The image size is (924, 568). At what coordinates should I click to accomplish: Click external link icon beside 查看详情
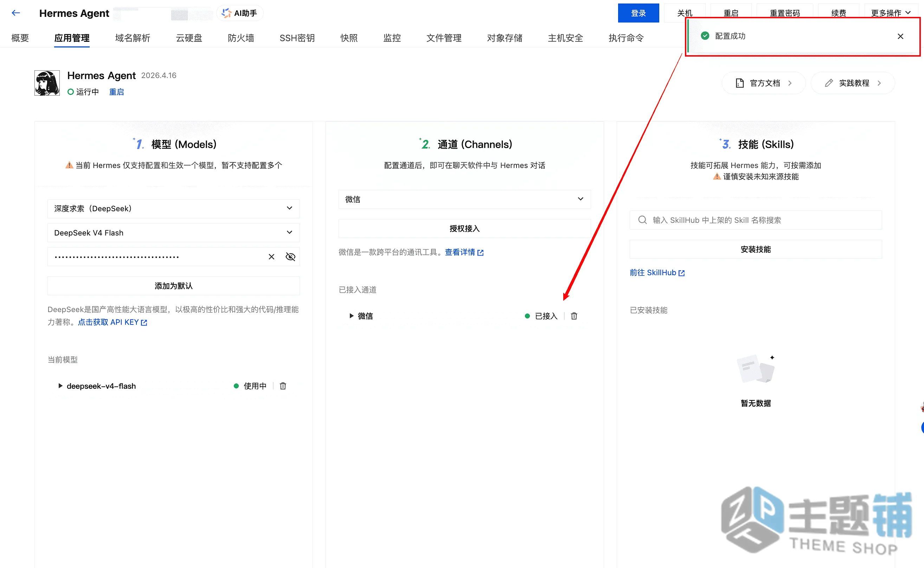[x=481, y=253]
